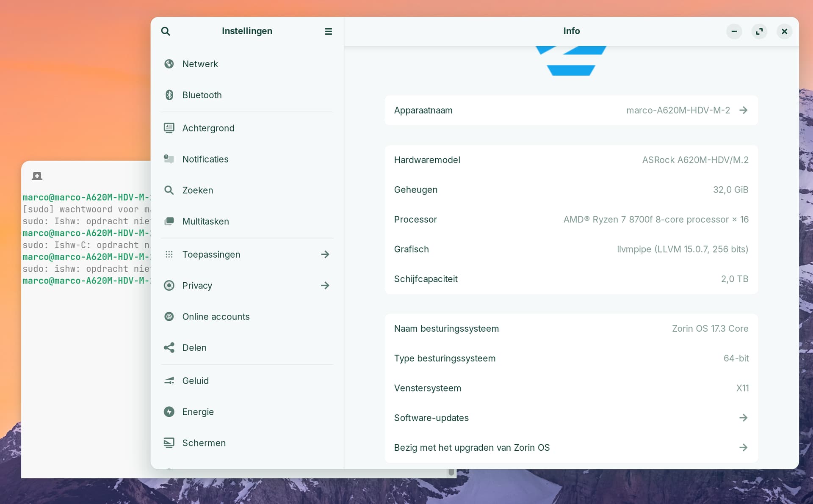Click the Schermen display icon
813x504 pixels.
coord(169,443)
